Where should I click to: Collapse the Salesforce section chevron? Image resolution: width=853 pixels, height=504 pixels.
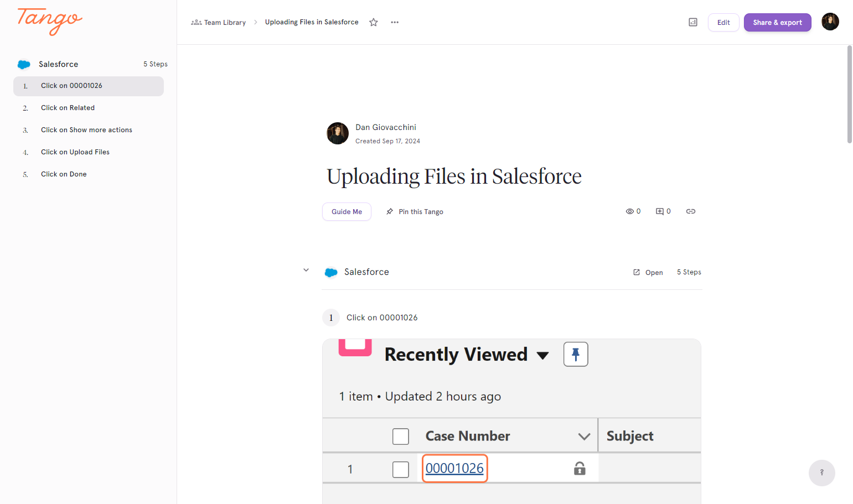click(x=306, y=270)
